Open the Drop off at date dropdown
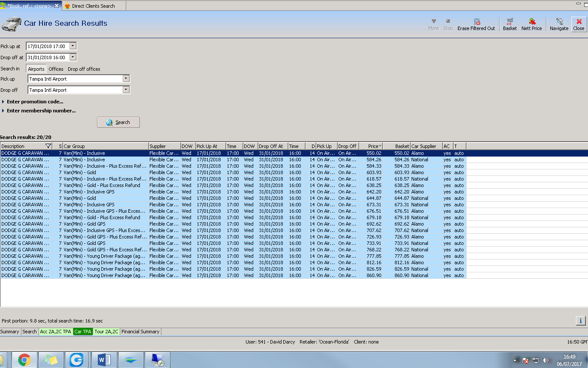 [73, 57]
